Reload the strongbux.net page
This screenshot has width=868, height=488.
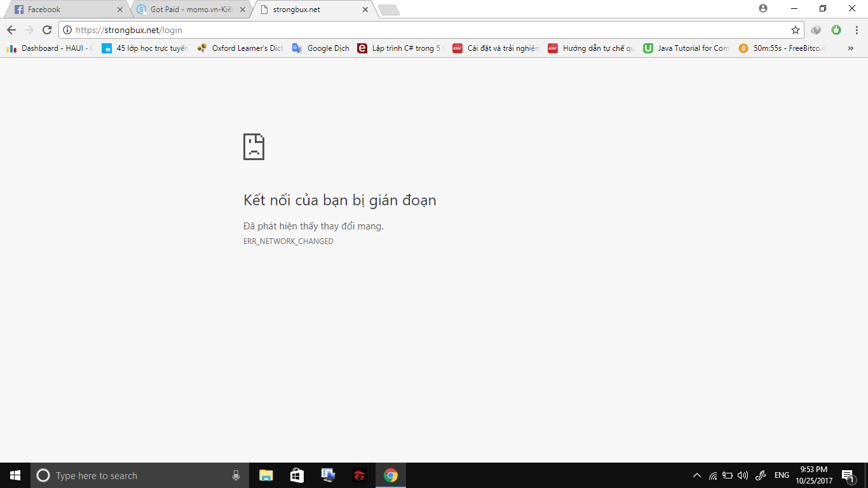46,30
